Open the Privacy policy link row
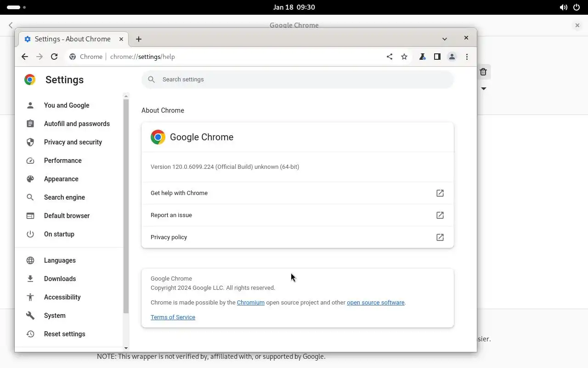588x368 pixels. (x=298, y=237)
